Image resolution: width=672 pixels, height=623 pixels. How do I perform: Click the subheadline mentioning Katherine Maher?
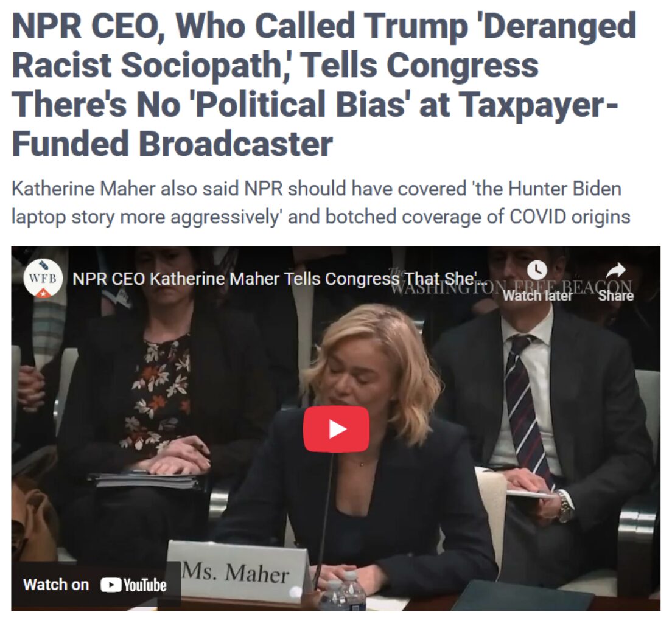pyautogui.click(x=321, y=203)
